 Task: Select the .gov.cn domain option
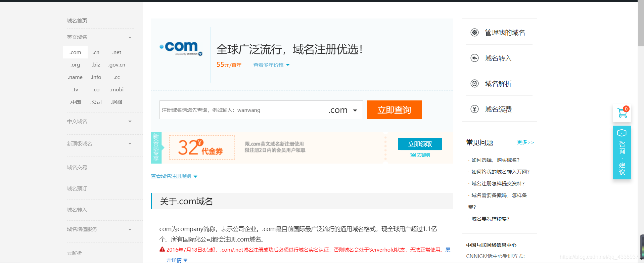point(117,65)
